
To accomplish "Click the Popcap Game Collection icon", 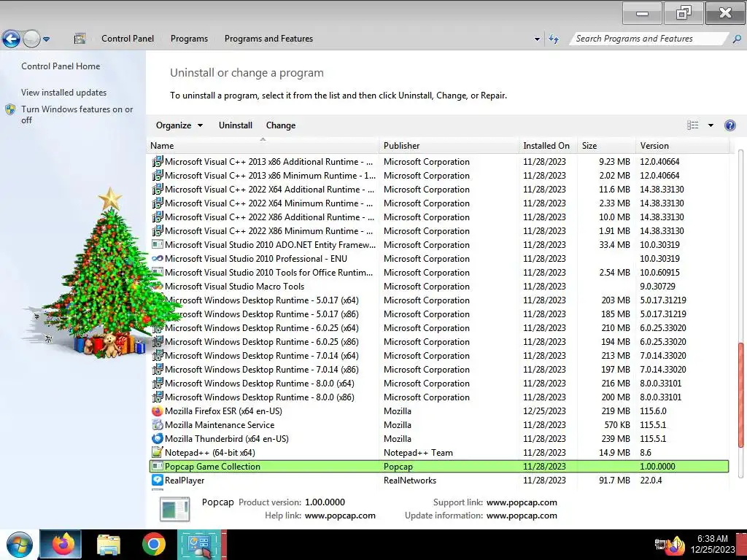I will [x=158, y=466].
